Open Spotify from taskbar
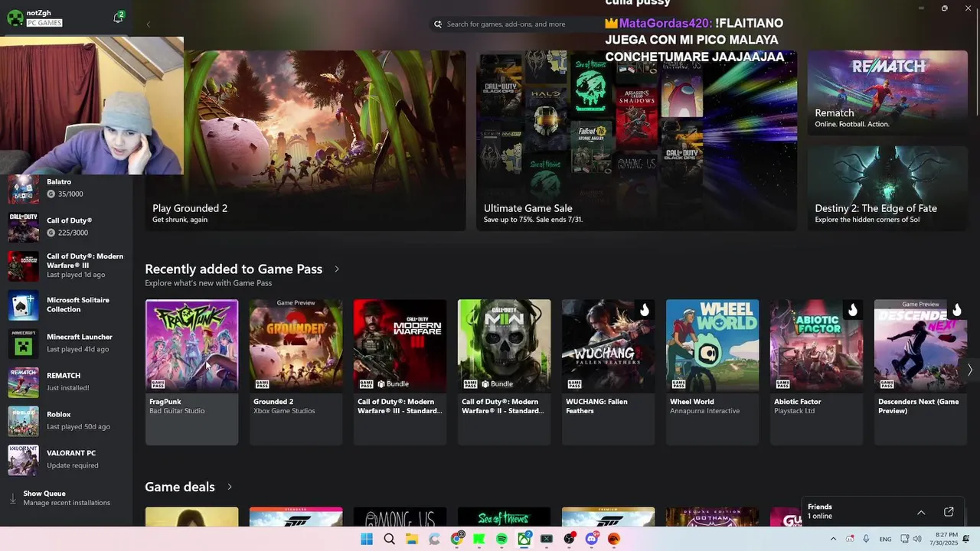This screenshot has height=551, width=980. pos(501,539)
